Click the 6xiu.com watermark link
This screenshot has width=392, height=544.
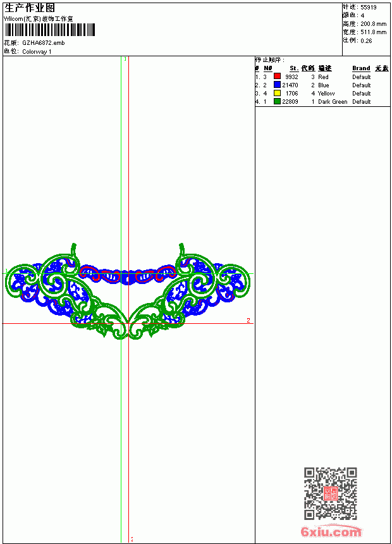pos(331,531)
